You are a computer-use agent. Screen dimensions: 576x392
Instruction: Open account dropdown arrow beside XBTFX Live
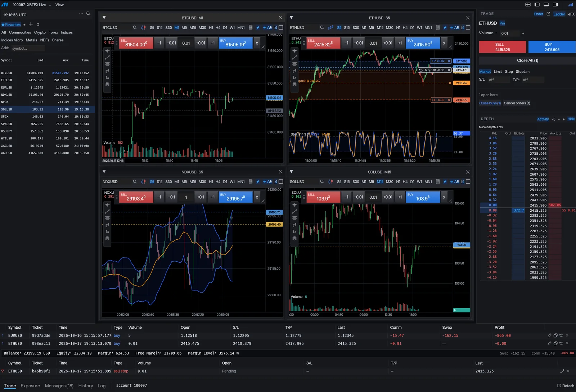[50, 5]
